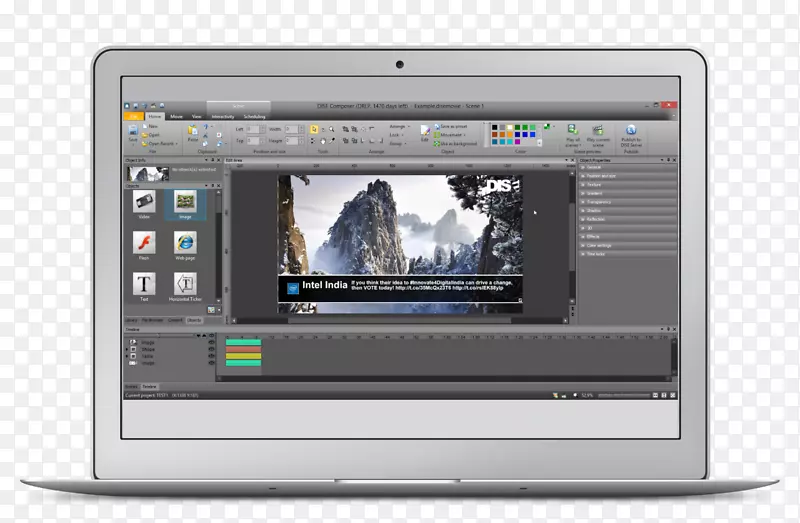
Task: Select the Flash object icon
Action: point(144,242)
